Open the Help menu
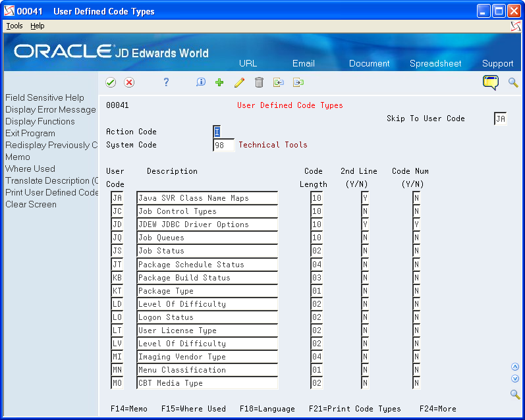Image resolution: width=525 pixels, height=420 pixels. pos(37,26)
